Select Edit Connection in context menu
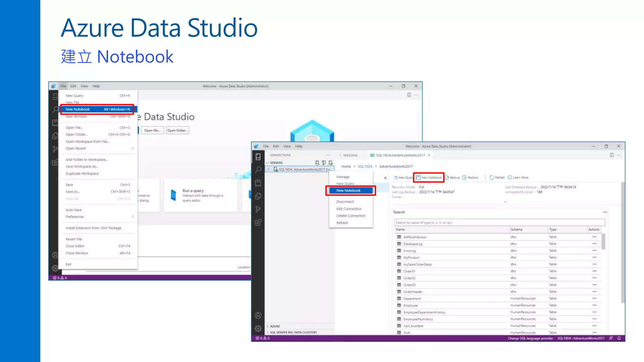The image size is (644, 362). [x=351, y=209]
